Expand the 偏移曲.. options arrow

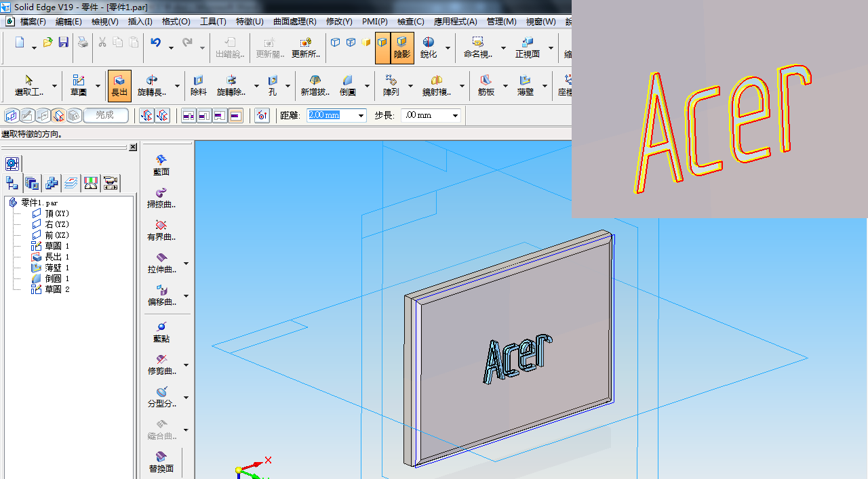[186, 296]
